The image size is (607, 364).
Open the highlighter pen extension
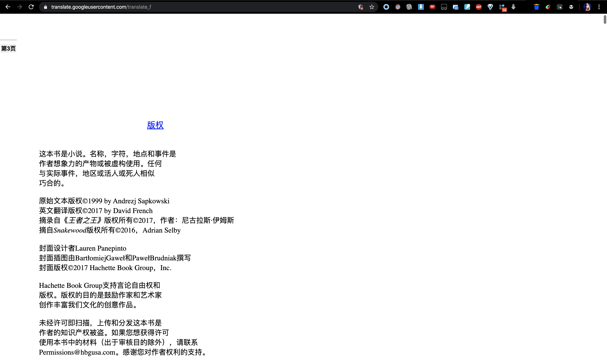[467, 7]
